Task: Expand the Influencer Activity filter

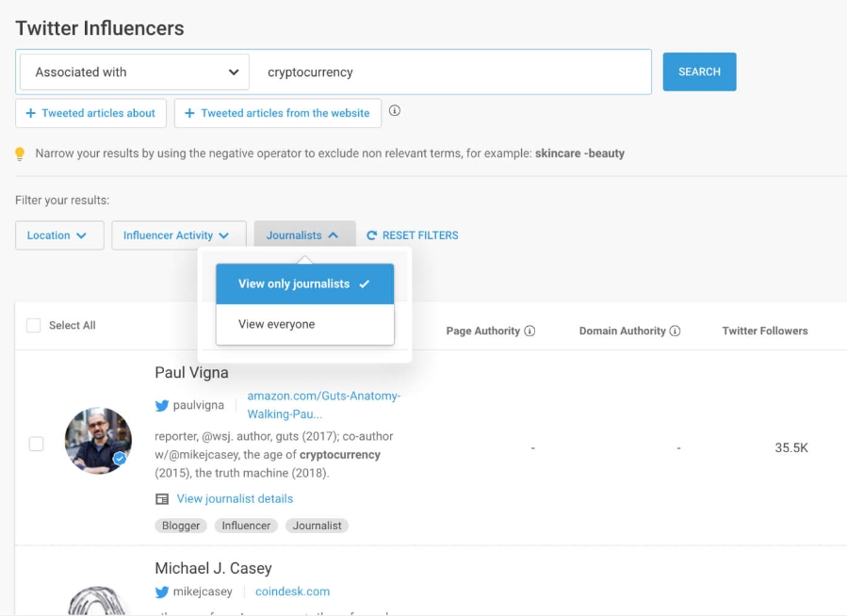Action: point(179,235)
